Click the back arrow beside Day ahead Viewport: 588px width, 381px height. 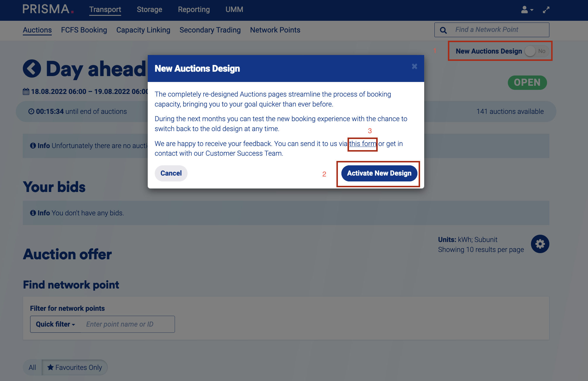point(32,69)
